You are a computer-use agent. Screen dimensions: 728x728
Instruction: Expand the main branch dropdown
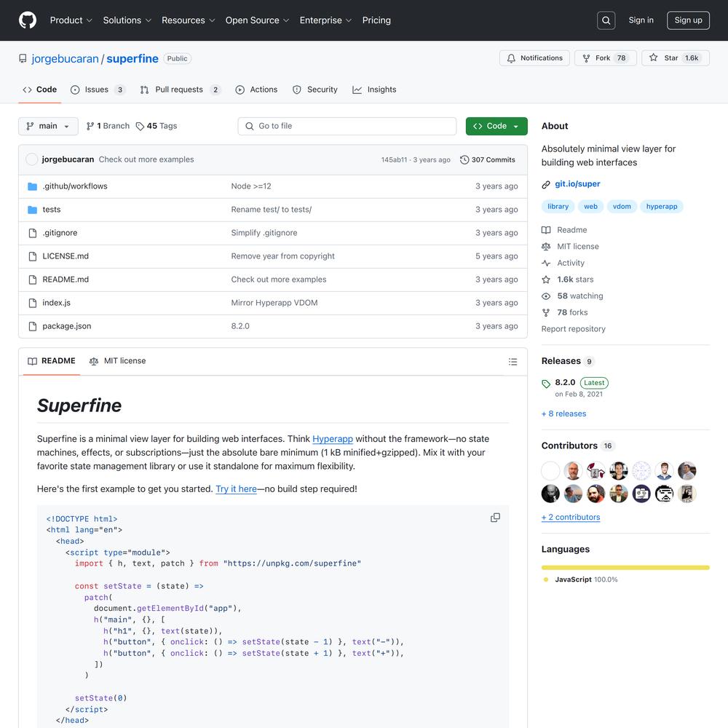[48, 126]
